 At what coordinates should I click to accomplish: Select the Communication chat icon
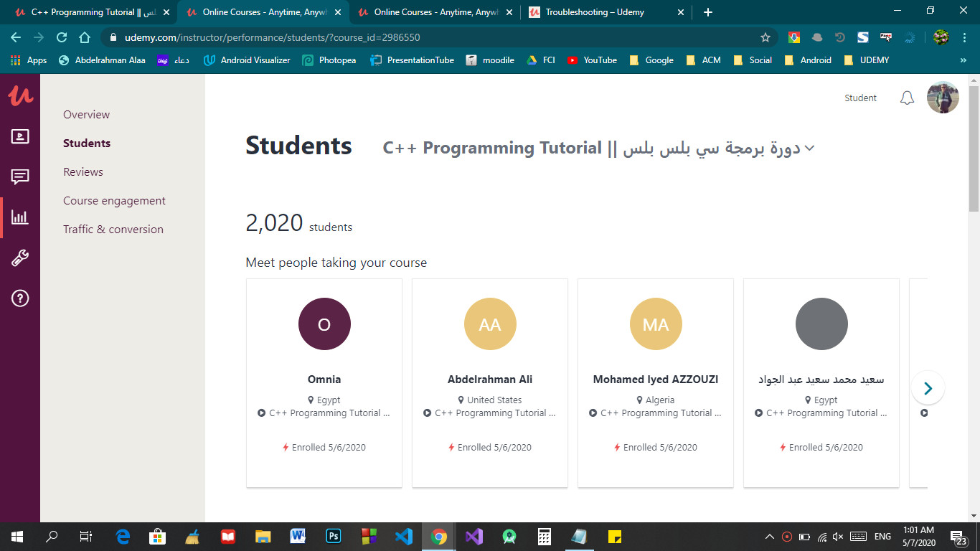pyautogui.click(x=19, y=176)
